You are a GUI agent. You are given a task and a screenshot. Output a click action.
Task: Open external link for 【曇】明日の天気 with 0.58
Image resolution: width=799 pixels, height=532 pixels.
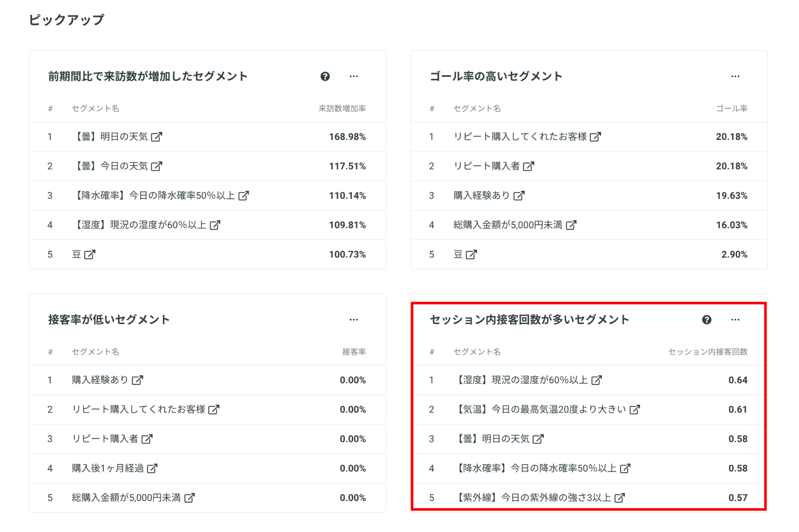pos(538,439)
